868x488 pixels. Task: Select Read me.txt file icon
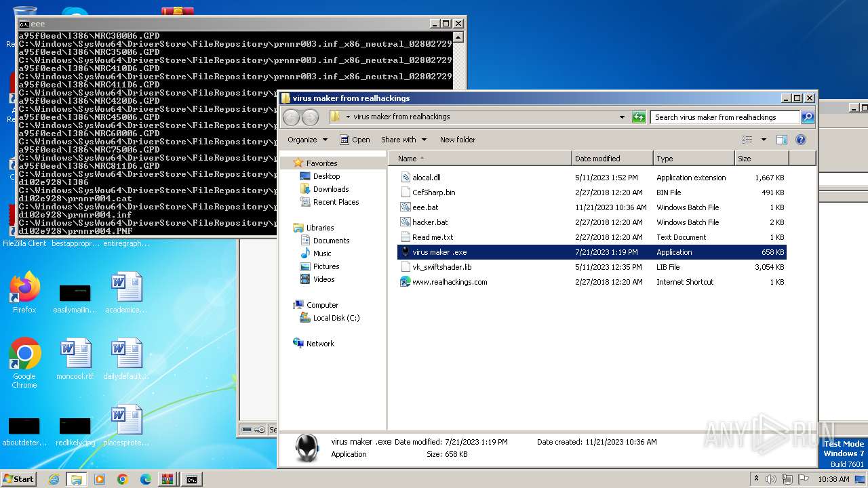pos(406,237)
